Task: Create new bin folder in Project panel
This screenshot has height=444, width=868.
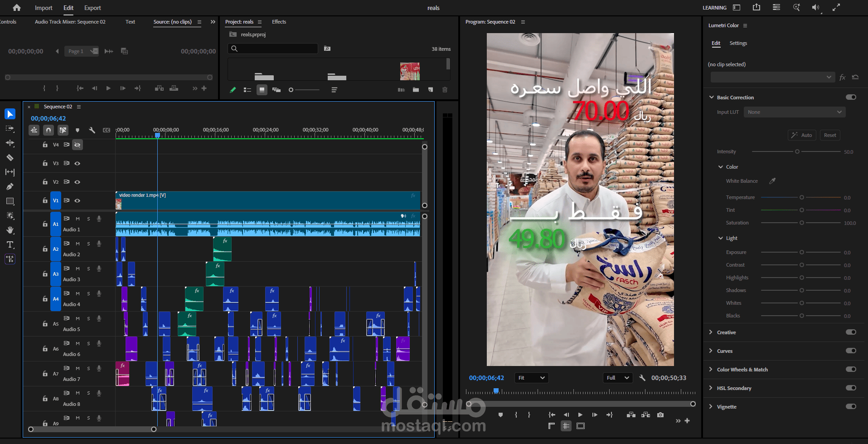Action: (x=416, y=90)
